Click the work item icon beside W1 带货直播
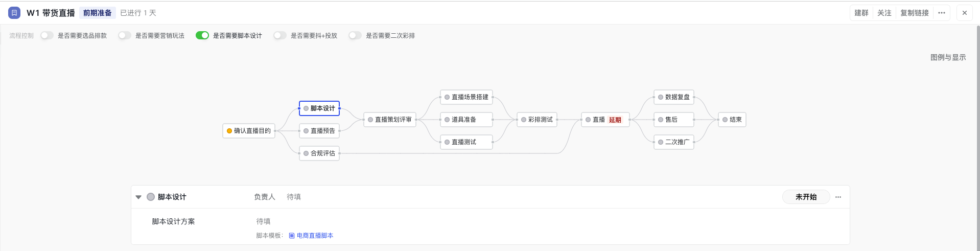Viewport: 980px width, 251px height. 14,13
